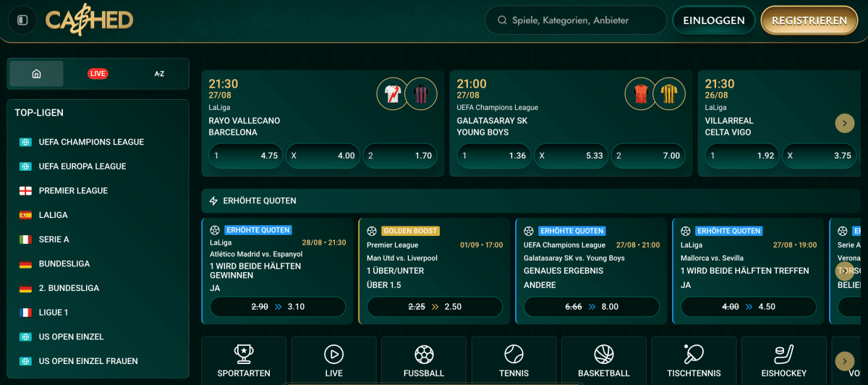Click the Spain flag icon
Viewport: 868px width, 385px height.
(25, 215)
